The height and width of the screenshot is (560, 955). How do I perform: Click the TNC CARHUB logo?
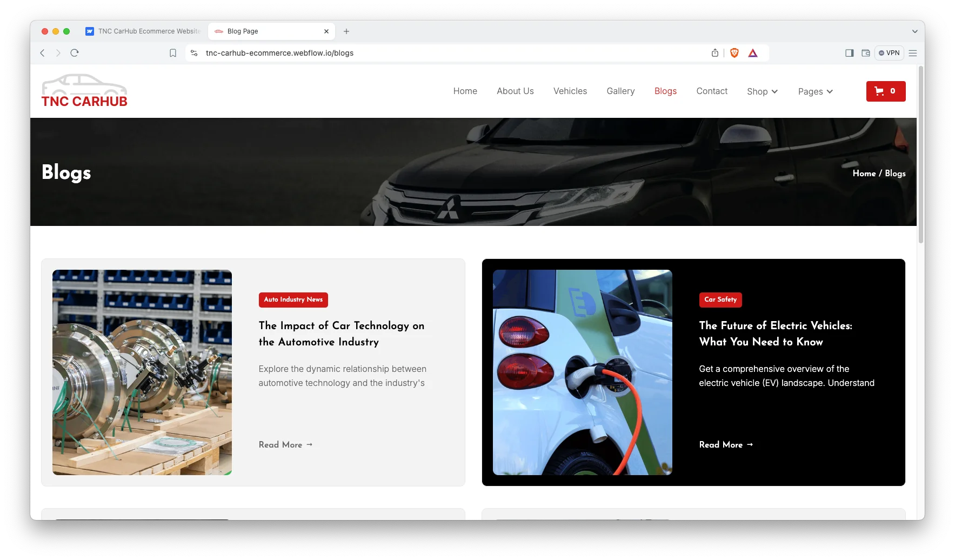tap(84, 91)
